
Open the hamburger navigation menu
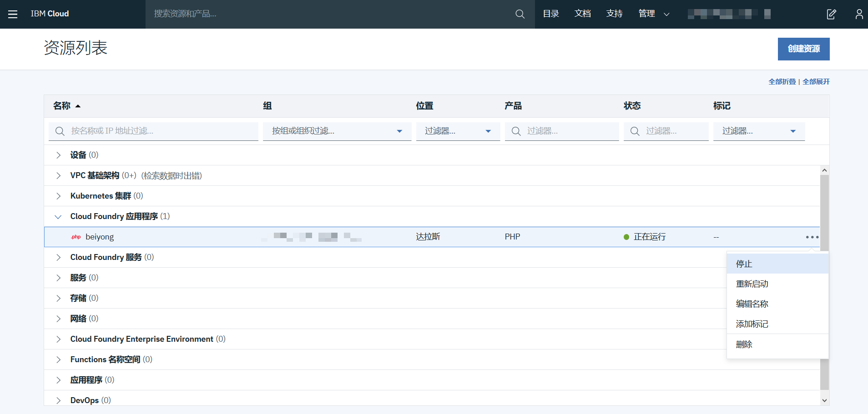pos(13,14)
